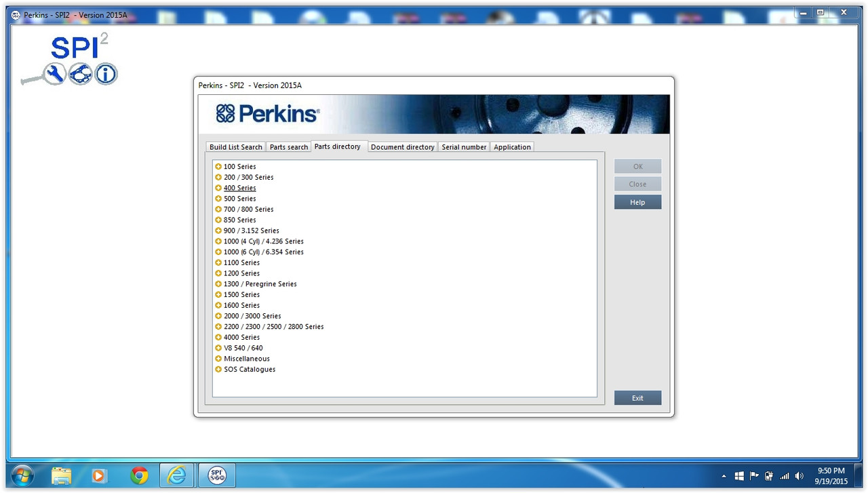This screenshot has width=868, height=493.
Task: Select the 1500 Series entry
Action: [x=241, y=294]
